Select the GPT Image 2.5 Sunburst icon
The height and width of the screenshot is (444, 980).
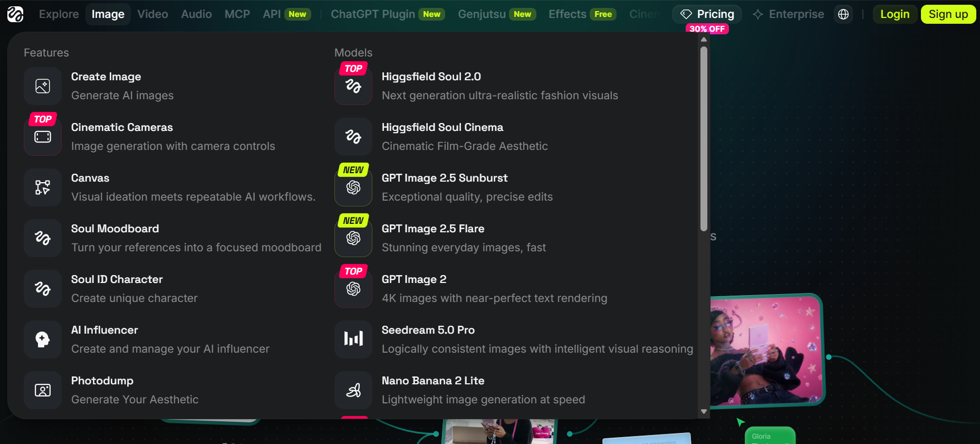pyautogui.click(x=353, y=187)
